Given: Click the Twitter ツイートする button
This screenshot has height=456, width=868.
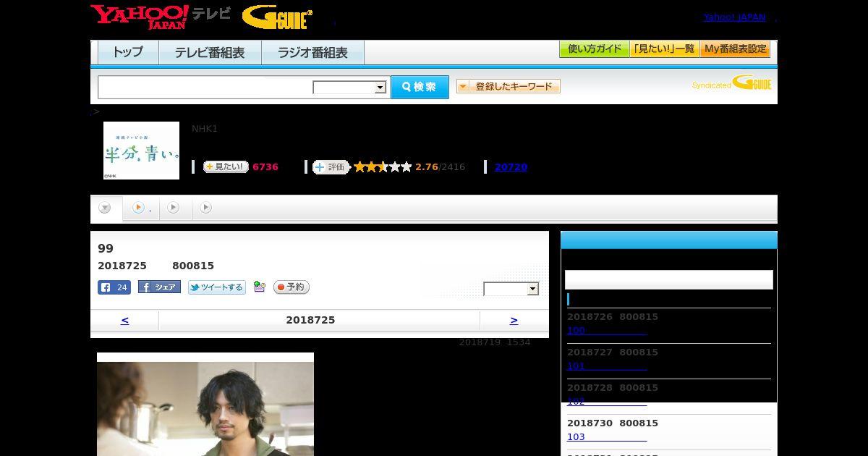Looking at the screenshot, I should (x=216, y=287).
